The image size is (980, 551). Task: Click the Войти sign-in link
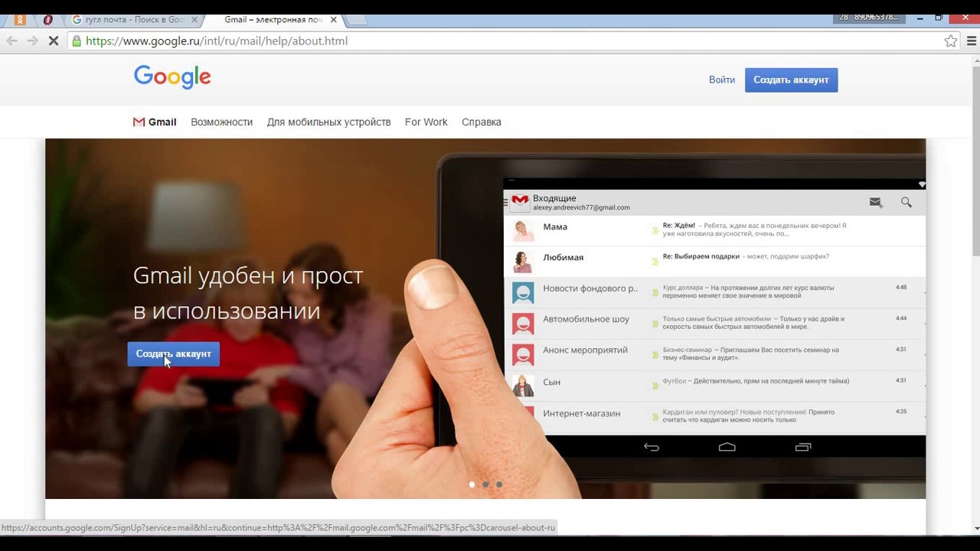(722, 80)
